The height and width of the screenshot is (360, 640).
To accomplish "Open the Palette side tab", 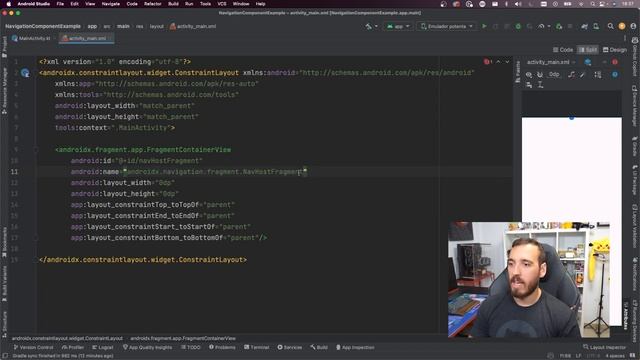I will (x=518, y=72).
